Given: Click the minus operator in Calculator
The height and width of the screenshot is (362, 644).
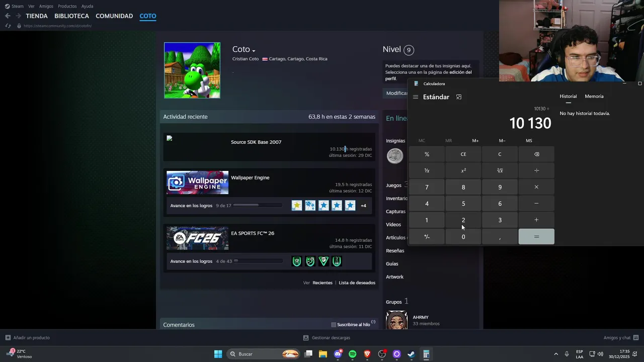Looking at the screenshot, I should pyautogui.click(x=536, y=204).
